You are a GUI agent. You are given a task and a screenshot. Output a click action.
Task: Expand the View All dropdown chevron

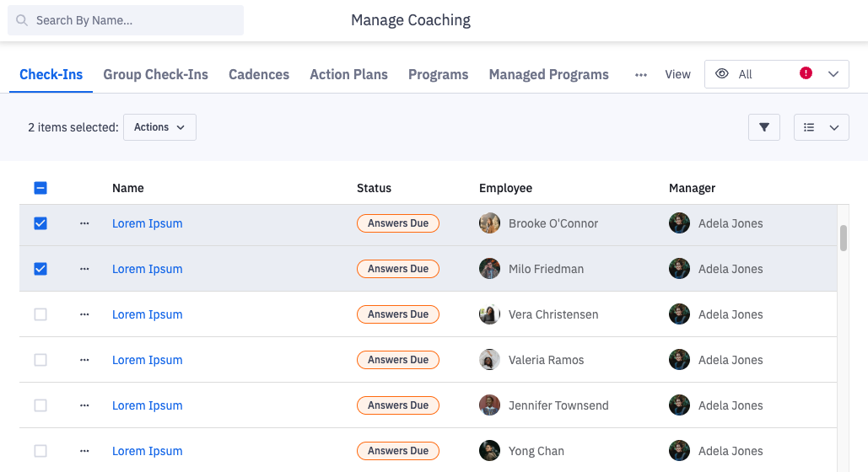[x=833, y=74]
